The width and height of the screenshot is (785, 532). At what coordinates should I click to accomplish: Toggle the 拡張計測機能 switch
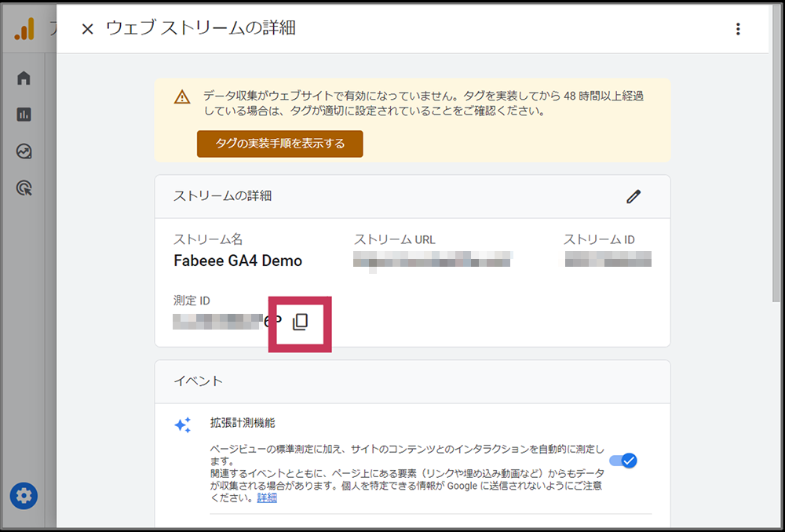[x=623, y=460]
